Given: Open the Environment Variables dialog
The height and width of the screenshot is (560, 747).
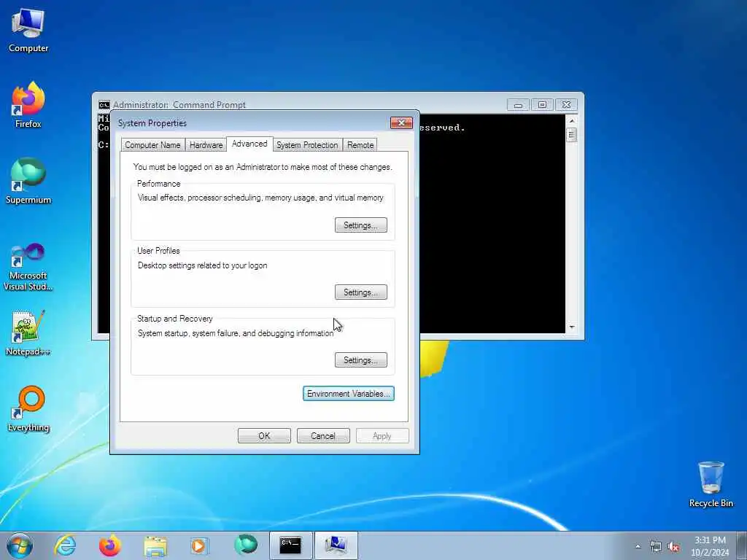Looking at the screenshot, I should 348,393.
